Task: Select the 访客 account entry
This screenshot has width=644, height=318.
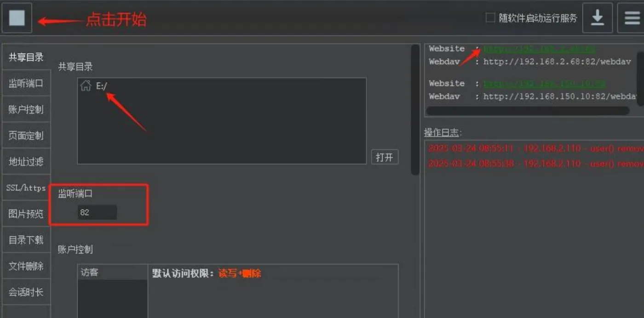Action: click(x=112, y=273)
